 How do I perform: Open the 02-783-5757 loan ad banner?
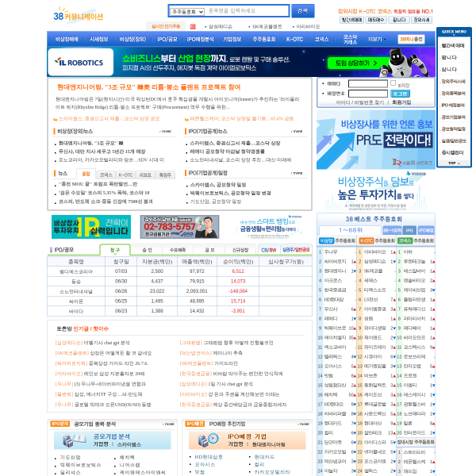tap(179, 227)
